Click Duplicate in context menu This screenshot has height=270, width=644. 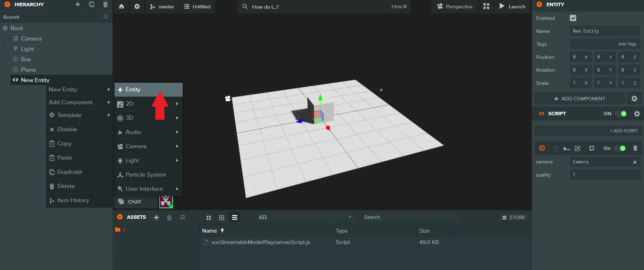tap(79, 172)
